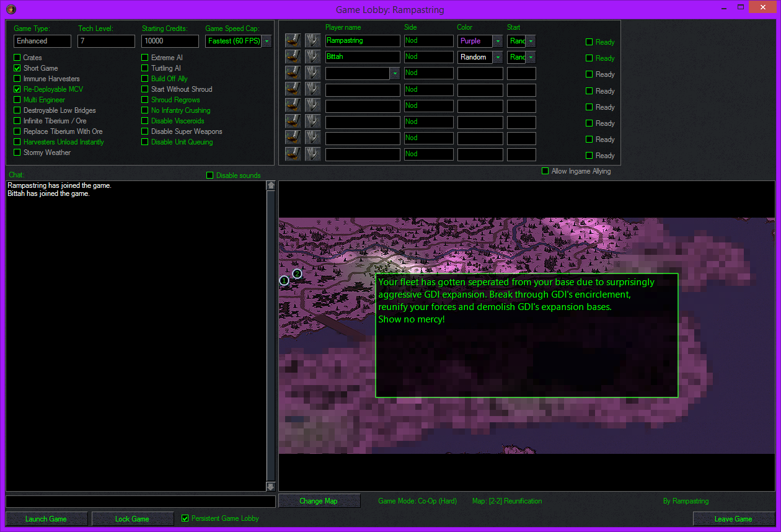Kick player Rampastring using the boot icon
The height and width of the screenshot is (532, 781).
293,40
